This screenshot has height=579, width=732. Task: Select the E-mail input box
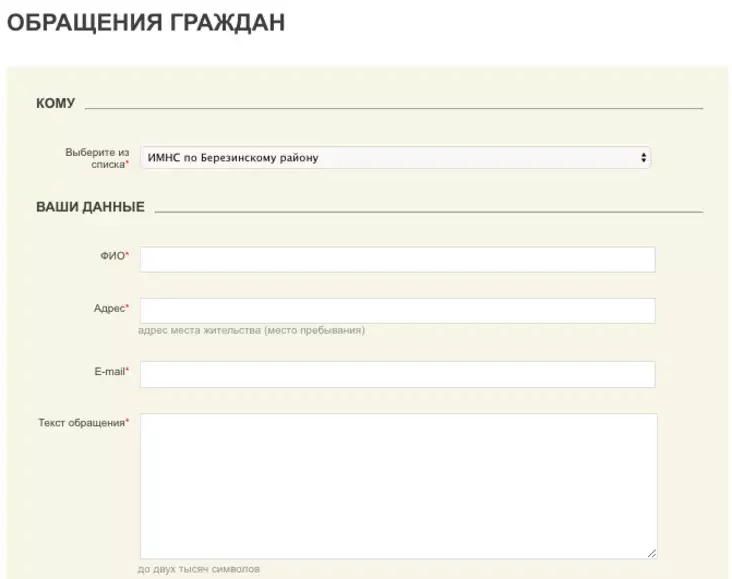pyautogui.click(x=397, y=374)
